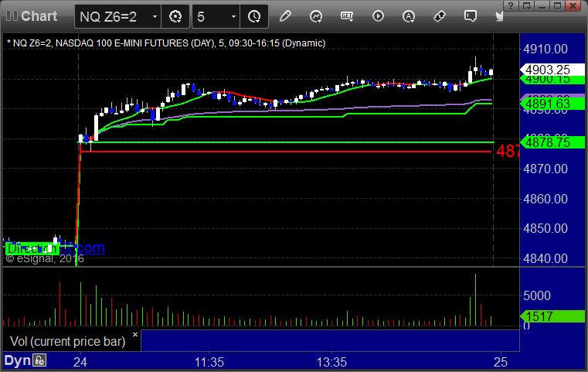Click the Dyn time template label
This screenshot has height=372, width=588.
pyautogui.click(x=17, y=360)
